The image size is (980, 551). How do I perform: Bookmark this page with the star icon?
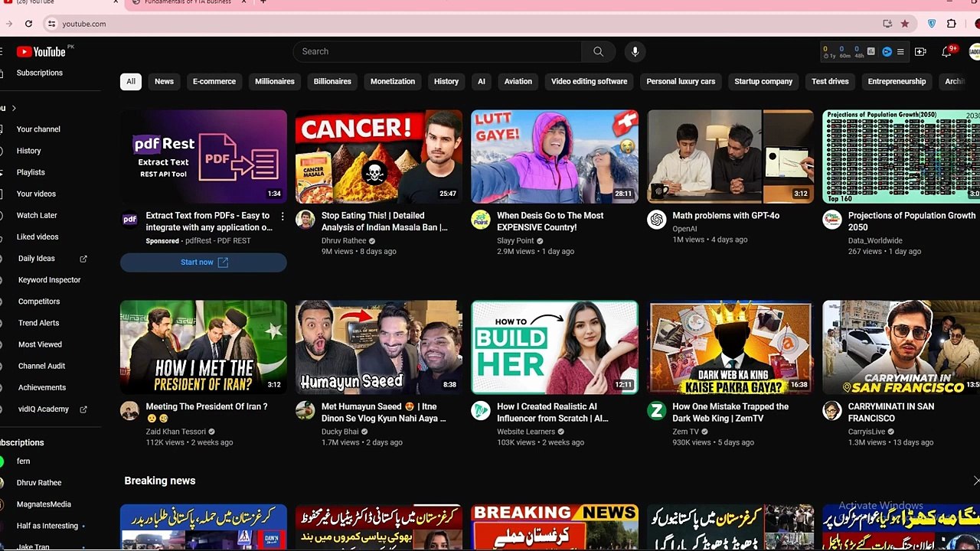[905, 24]
